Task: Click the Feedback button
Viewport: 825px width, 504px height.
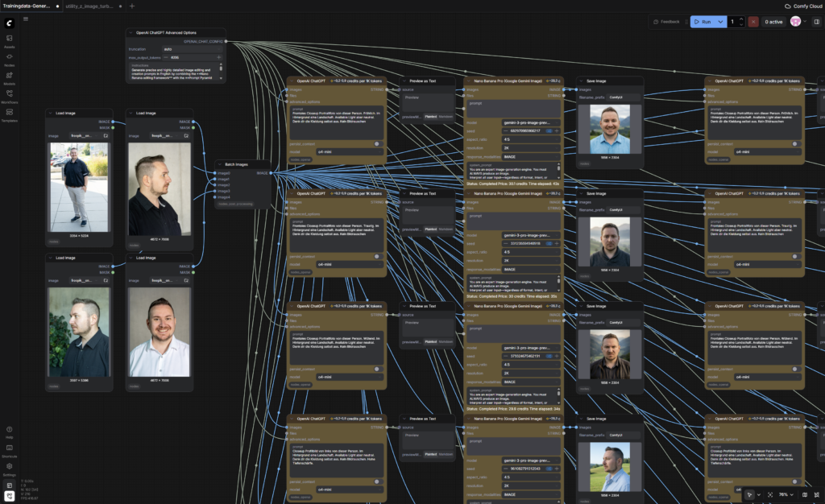Action: tap(667, 22)
